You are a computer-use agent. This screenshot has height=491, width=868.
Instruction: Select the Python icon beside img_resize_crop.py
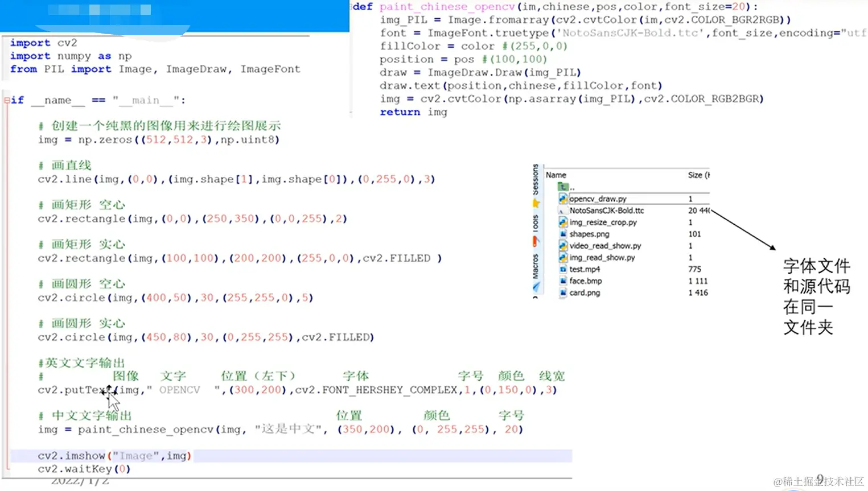[x=563, y=222]
